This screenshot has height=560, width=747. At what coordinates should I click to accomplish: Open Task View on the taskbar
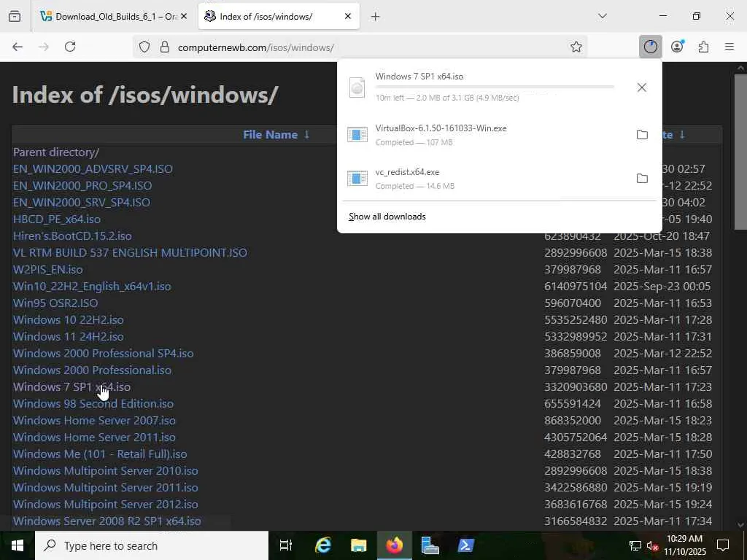pyautogui.click(x=286, y=545)
